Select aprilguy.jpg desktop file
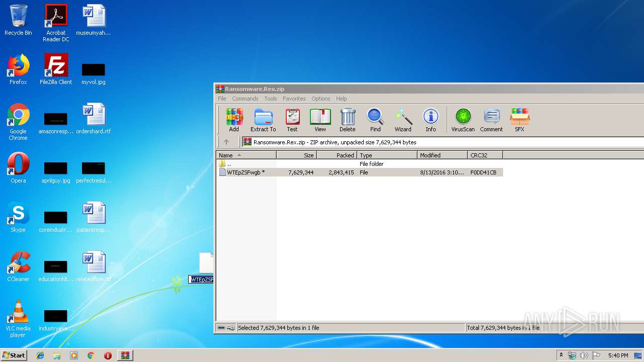The height and width of the screenshot is (362, 644). pos(56,172)
